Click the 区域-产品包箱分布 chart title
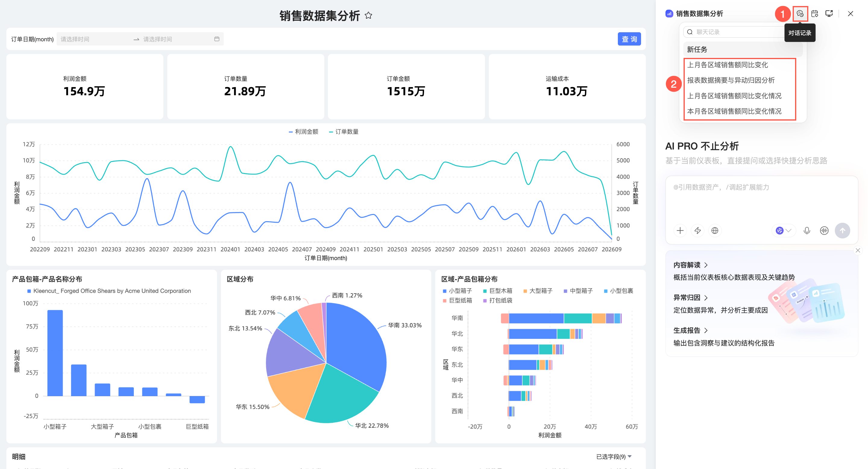868x469 pixels. [469, 279]
